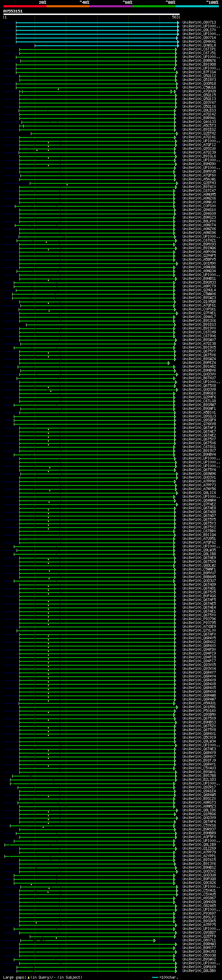Image resolution: width=222 pixels, height=980 pixels.
Task: Select hit UniRef100_Q84NR4
Action: pos(199,500)
